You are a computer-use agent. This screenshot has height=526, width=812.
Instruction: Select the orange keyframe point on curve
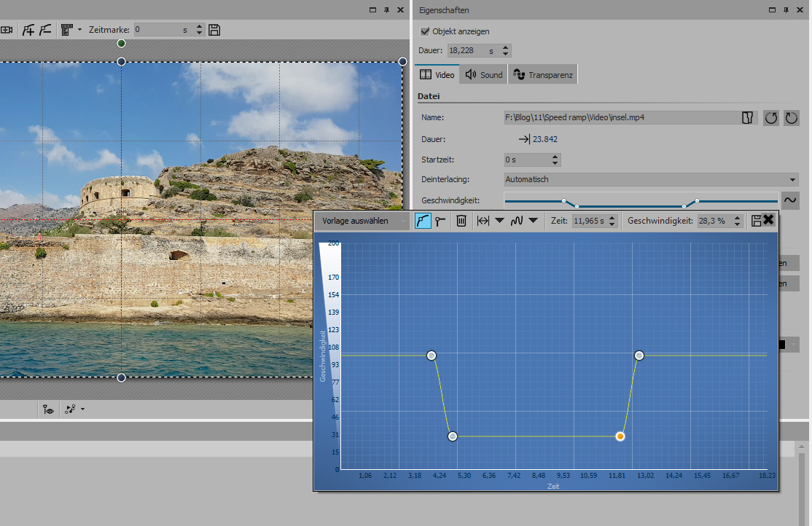click(620, 436)
